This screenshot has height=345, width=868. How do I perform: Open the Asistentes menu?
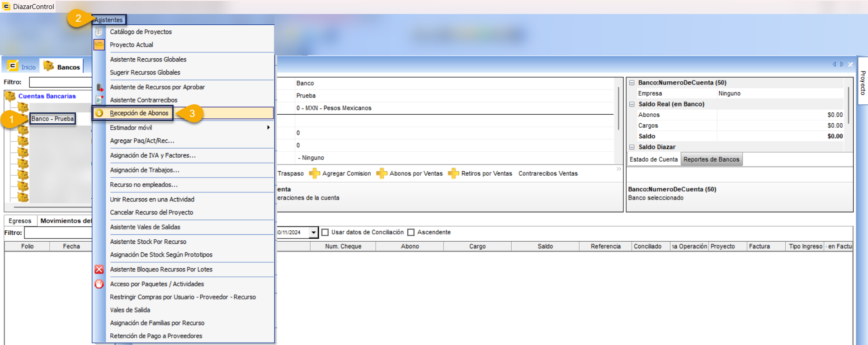pyautogui.click(x=108, y=20)
